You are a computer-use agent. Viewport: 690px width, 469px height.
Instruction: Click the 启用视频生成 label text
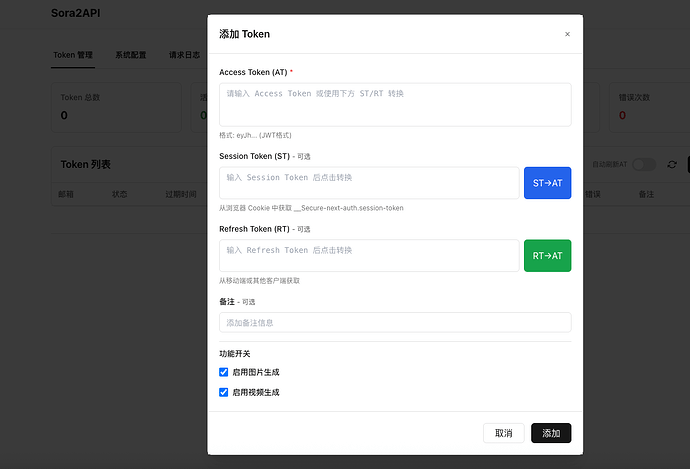[x=256, y=392]
